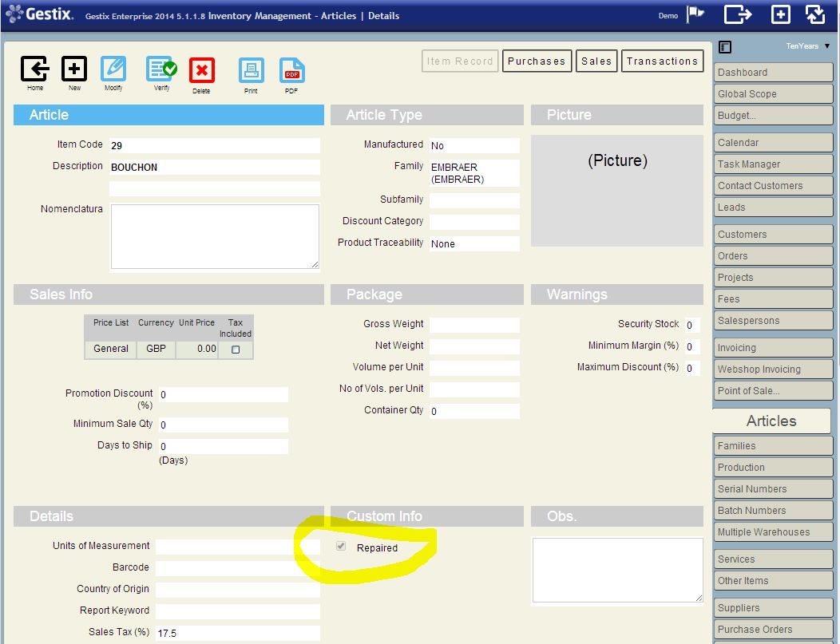Click the Item Code field
Screen dimensions: 840x644
pos(214,145)
